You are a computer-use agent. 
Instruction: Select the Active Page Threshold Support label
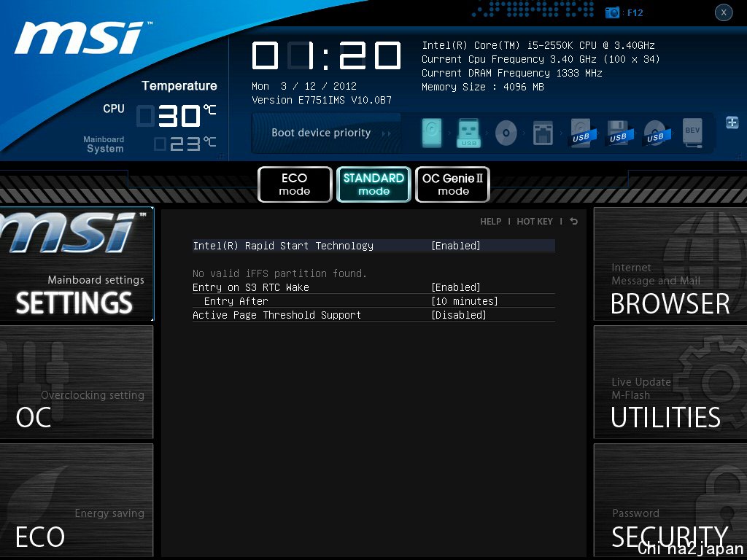[276, 315]
